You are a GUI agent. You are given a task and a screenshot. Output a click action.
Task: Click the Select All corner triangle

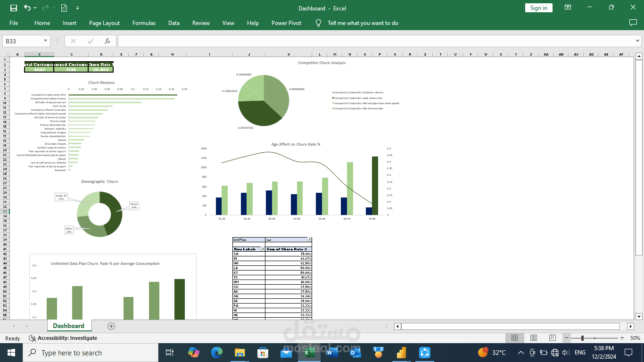pyautogui.click(x=6, y=55)
